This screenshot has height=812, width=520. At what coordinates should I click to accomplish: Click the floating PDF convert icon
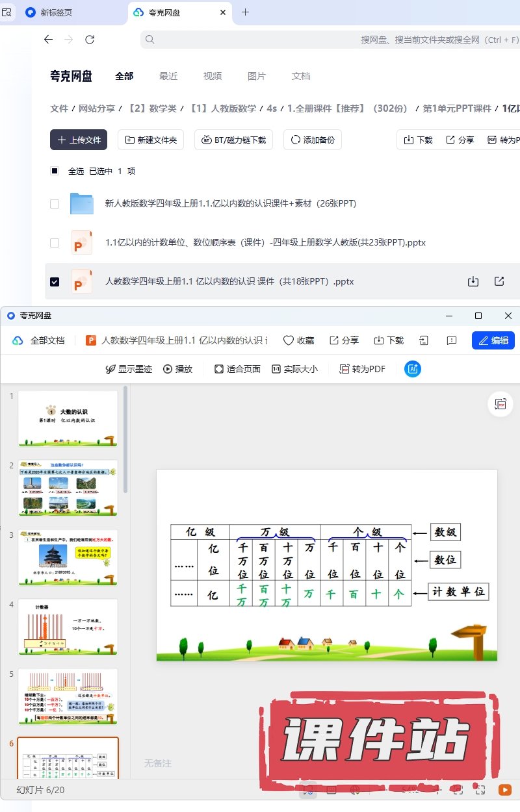[x=500, y=404]
